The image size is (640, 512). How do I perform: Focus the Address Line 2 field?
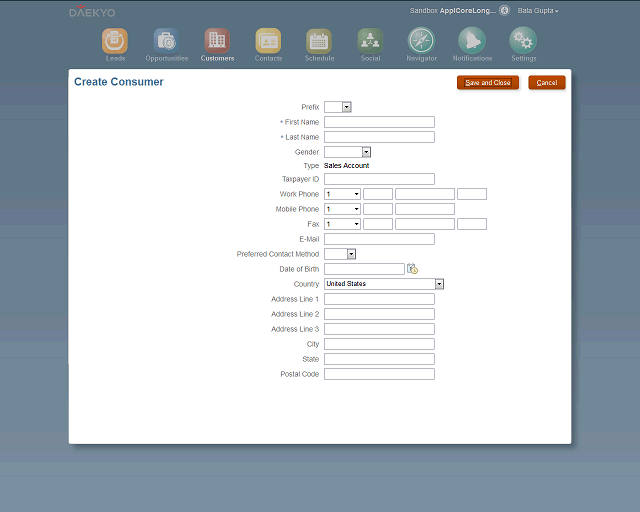pos(379,314)
